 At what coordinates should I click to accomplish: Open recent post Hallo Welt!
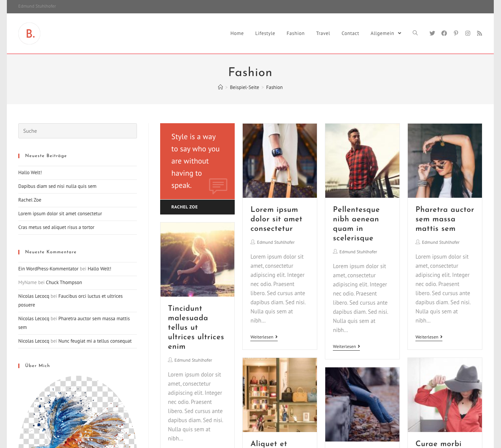[x=30, y=173]
